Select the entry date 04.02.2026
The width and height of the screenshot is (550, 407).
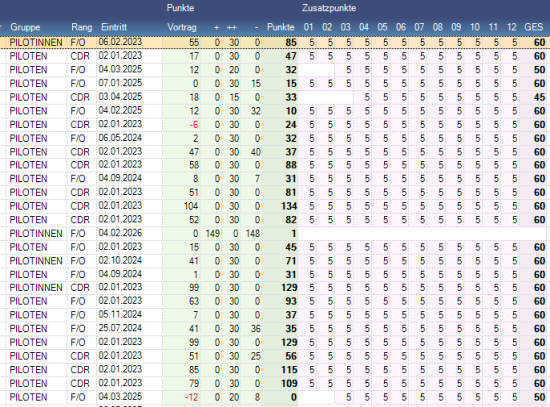click(120, 233)
